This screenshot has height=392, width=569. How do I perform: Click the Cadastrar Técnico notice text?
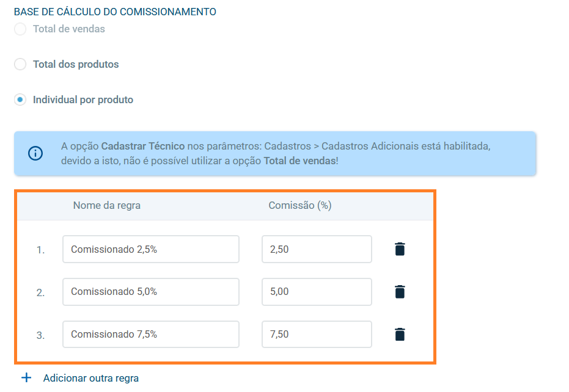point(275,153)
